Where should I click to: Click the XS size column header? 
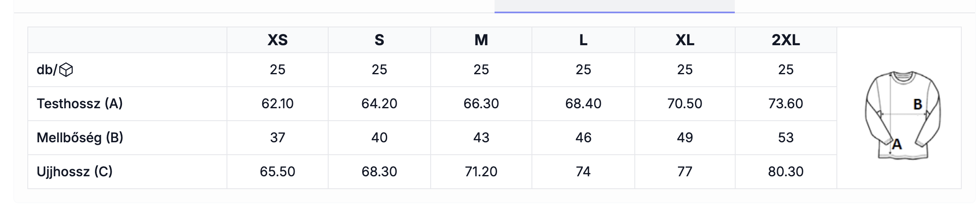(x=278, y=40)
